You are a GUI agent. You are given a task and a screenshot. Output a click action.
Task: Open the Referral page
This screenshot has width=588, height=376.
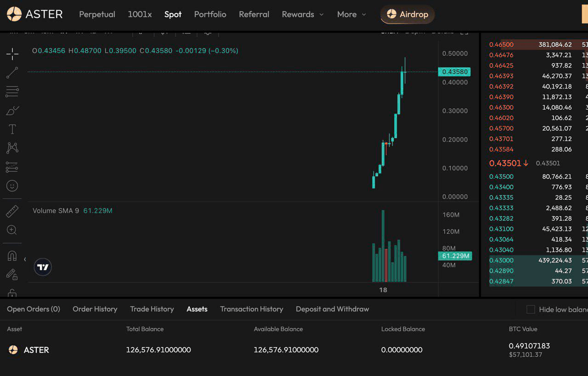[x=254, y=14]
